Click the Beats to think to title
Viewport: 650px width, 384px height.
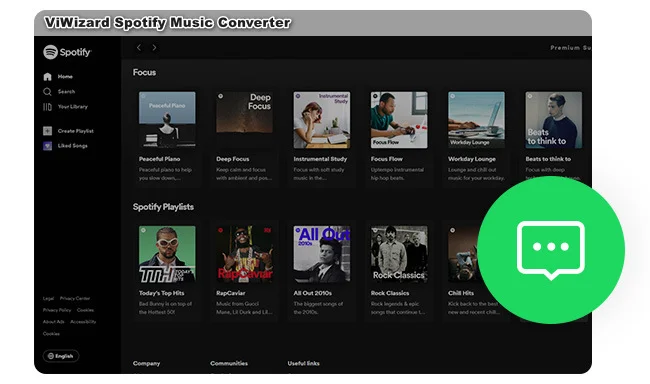[x=548, y=159]
